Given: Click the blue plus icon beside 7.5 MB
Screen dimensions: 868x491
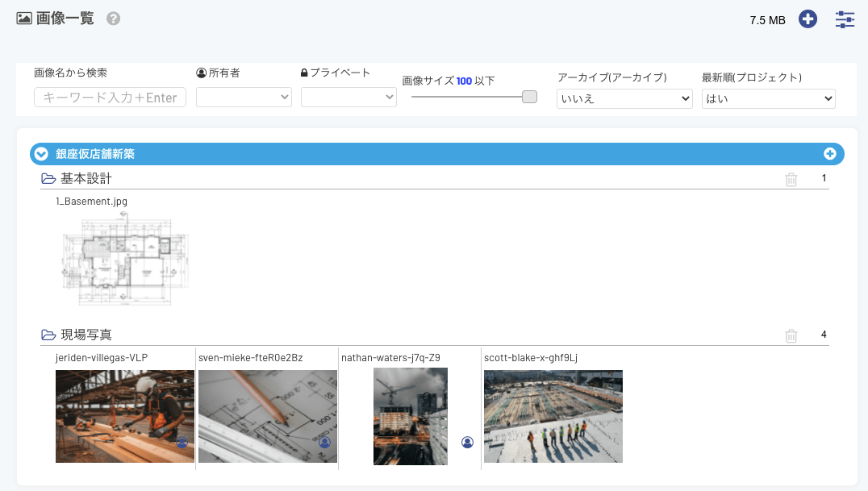Looking at the screenshot, I should (x=807, y=19).
